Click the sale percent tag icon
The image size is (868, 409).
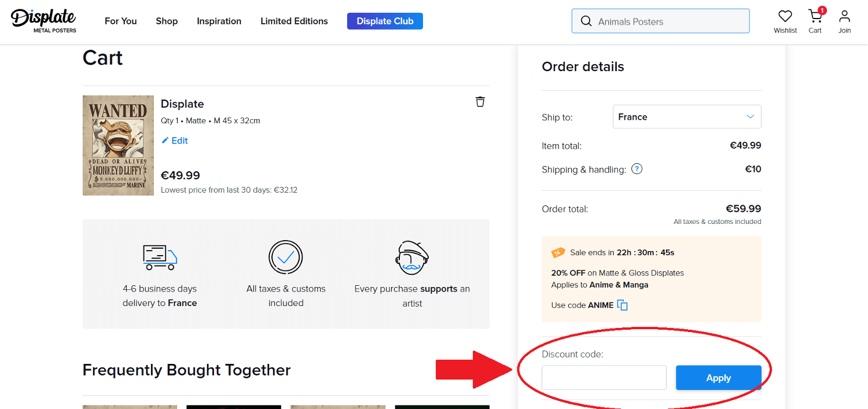pyautogui.click(x=558, y=253)
